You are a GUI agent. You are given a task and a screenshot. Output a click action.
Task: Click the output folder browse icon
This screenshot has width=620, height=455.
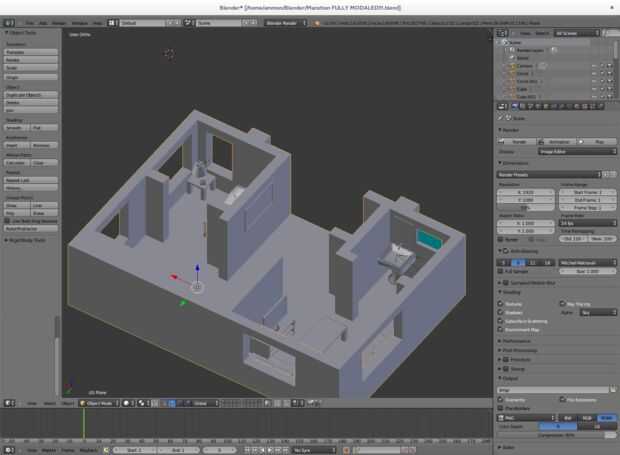click(612, 389)
